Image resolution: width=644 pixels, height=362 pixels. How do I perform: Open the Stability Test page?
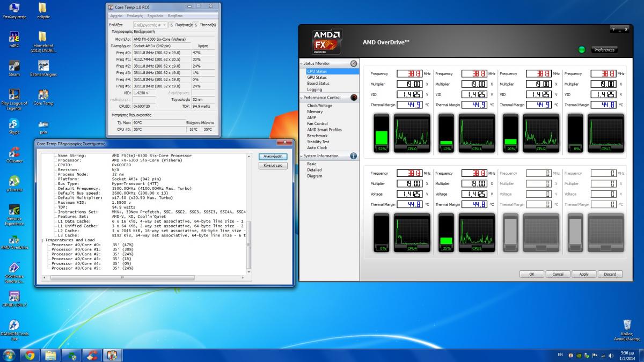(318, 142)
